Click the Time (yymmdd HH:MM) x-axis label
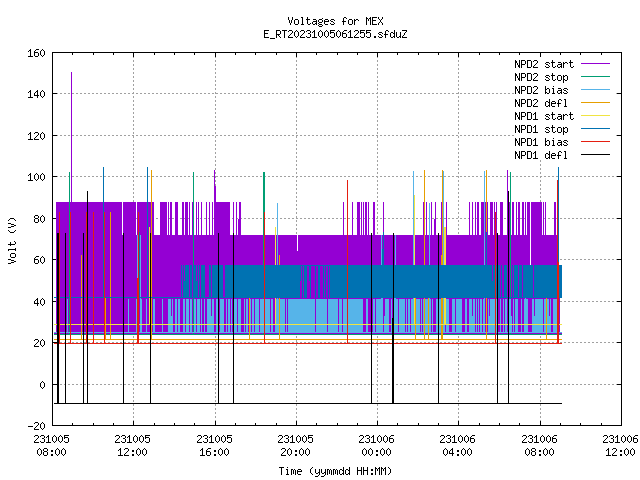 (x=335, y=471)
